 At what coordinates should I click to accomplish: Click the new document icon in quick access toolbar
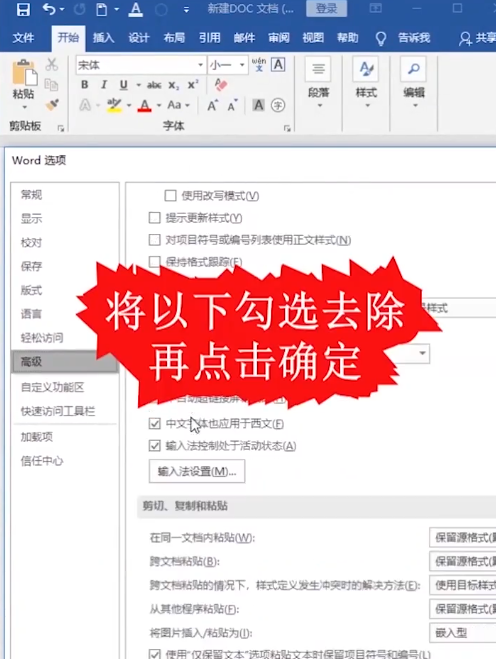pos(101,9)
